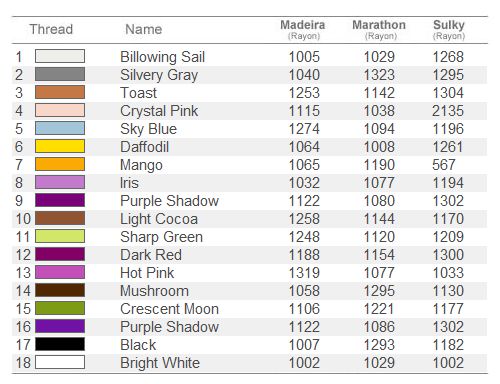This screenshot has width=500, height=384.
Task: Click the Thread column header
Action: tap(51, 29)
